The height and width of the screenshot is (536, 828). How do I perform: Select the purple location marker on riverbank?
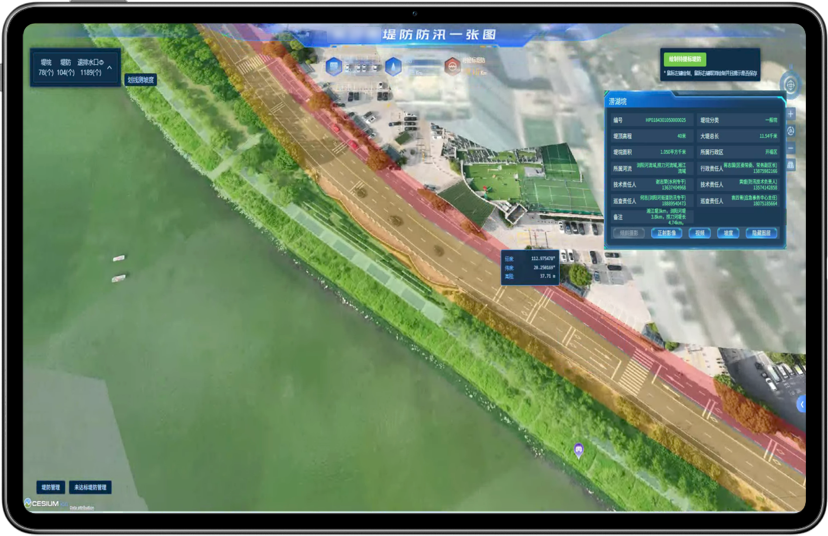click(x=579, y=450)
